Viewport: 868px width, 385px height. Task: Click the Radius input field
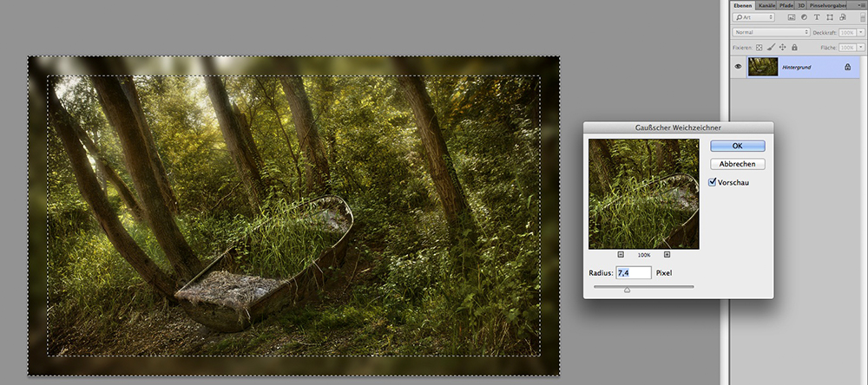click(634, 272)
